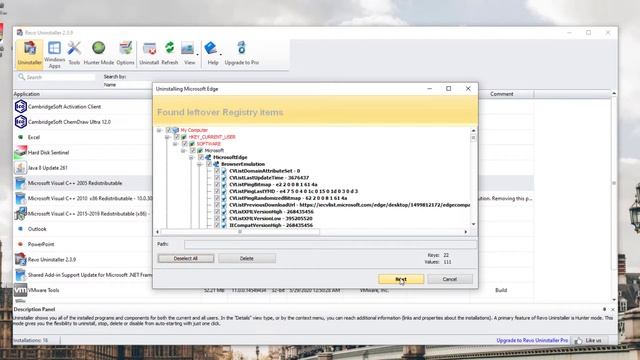Viewport: 640px width, 360px height.
Task: Select the Excel entry icon
Action: (x=20, y=137)
